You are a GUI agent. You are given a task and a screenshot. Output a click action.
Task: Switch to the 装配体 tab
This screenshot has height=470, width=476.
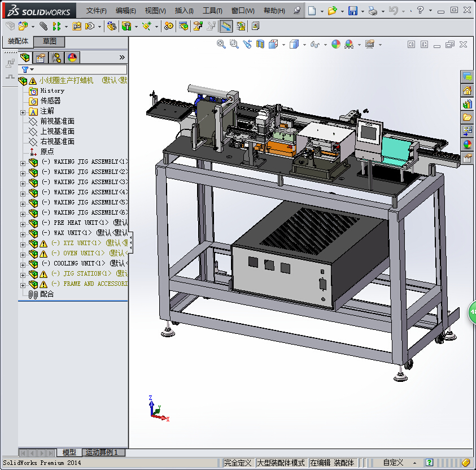click(18, 41)
